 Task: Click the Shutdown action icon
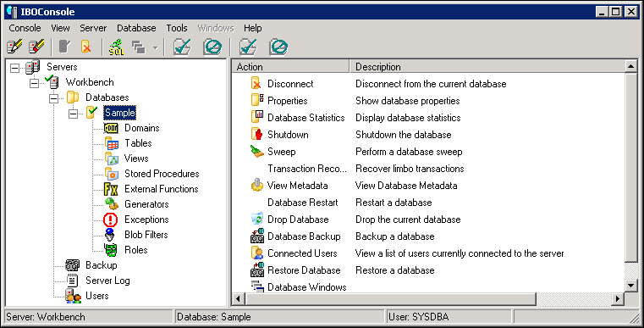[x=256, y=134]
